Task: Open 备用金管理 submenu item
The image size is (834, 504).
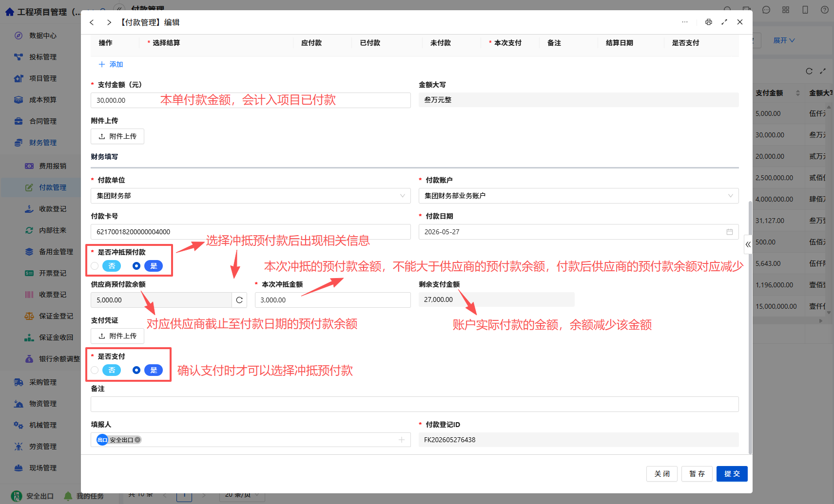Action: click(x=56, y=252)
